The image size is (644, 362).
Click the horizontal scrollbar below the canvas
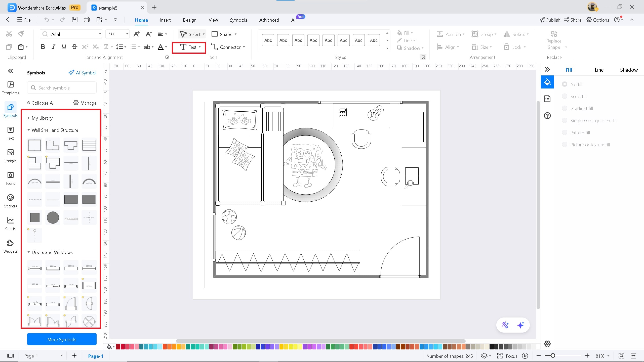click(x=320, y=341)
